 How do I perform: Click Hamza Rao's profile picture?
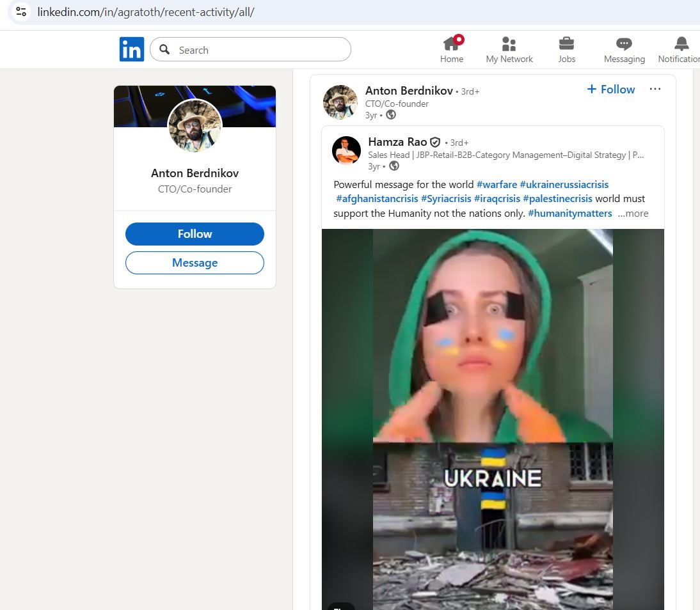click(x=346, y=151)
